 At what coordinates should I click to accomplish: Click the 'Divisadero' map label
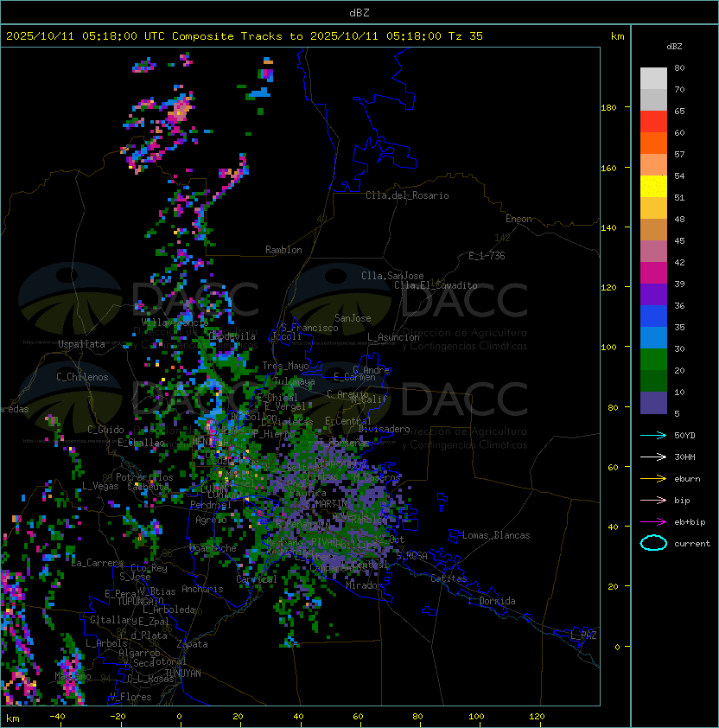385,429
